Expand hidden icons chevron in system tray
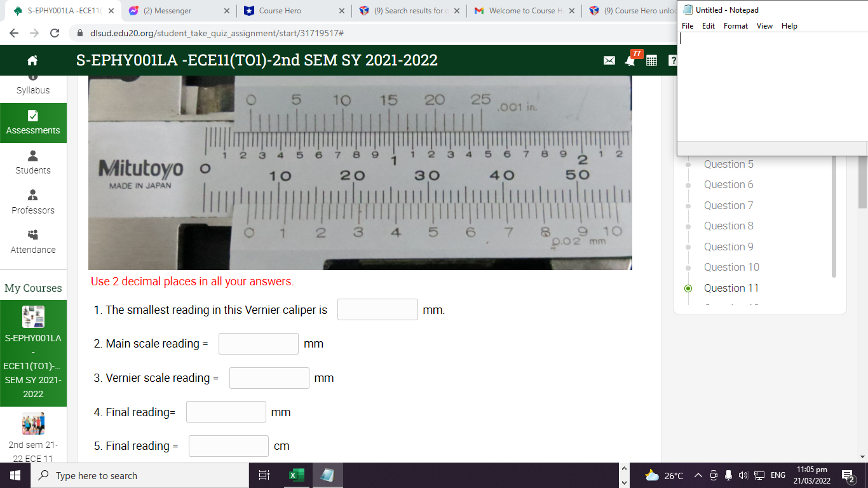 [697, 475]
